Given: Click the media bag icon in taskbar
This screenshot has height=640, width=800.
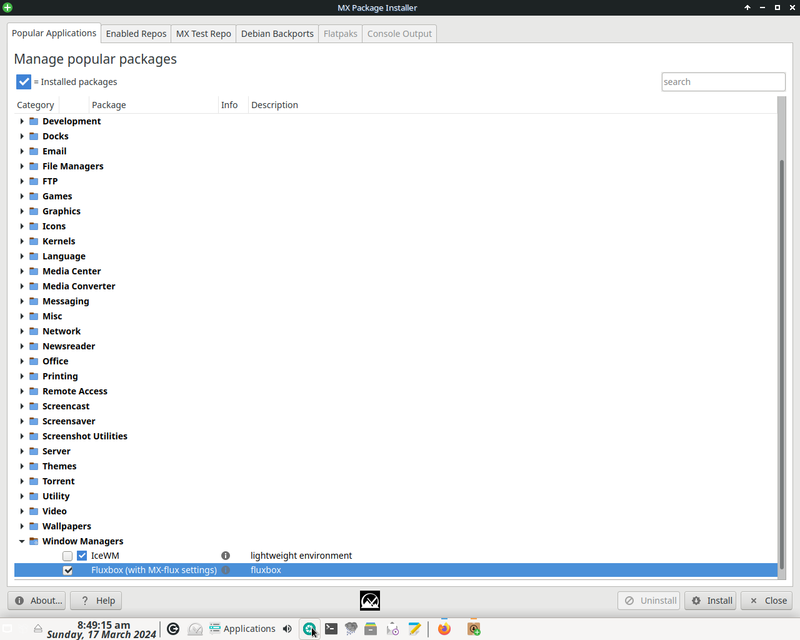Looking at the screenshot, I should [392, 629].
